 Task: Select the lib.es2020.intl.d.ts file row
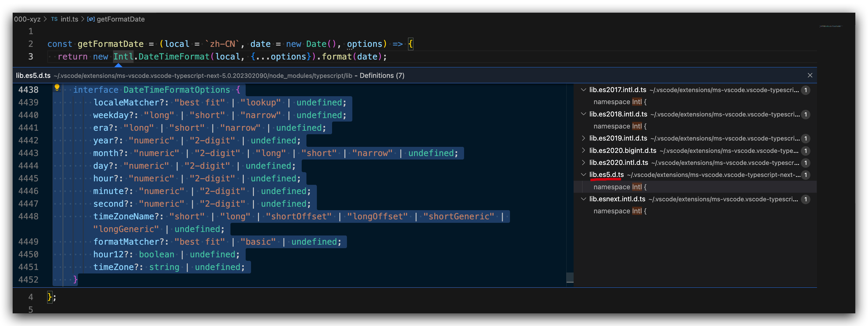(695, 162)
